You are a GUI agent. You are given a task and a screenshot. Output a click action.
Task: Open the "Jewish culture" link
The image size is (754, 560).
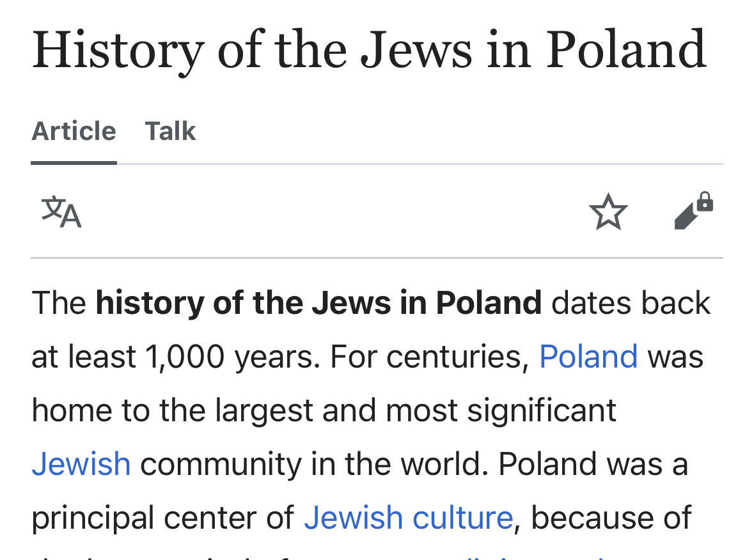[x=408, y=518]
